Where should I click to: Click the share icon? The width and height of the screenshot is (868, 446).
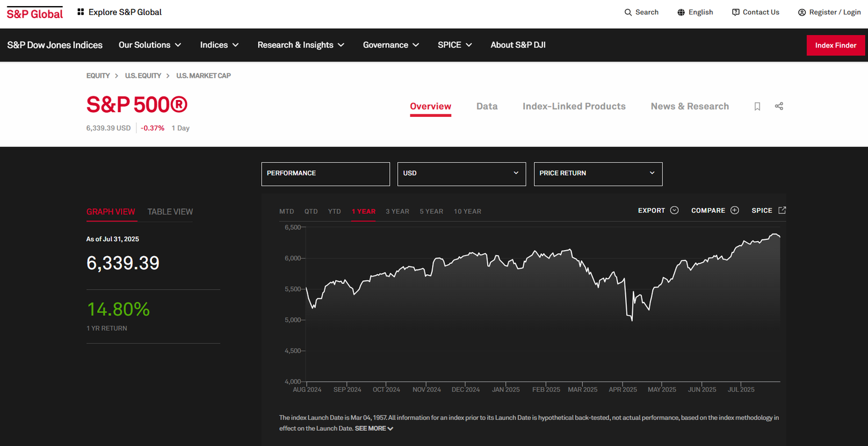779,106
